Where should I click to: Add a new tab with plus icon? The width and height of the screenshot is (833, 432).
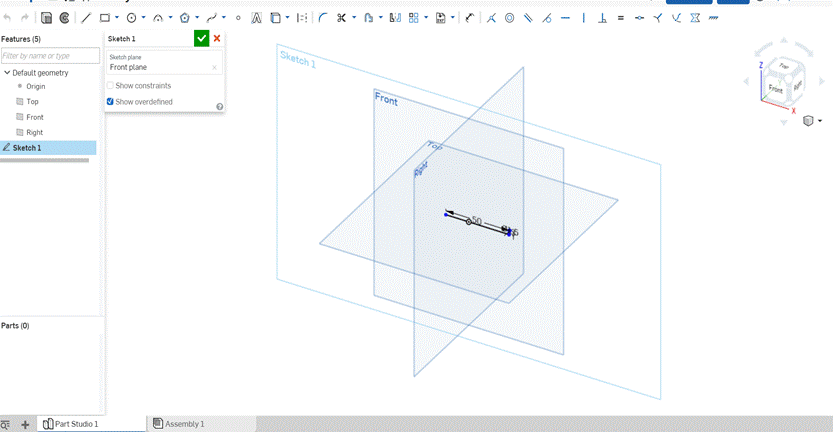coord(25,424)
